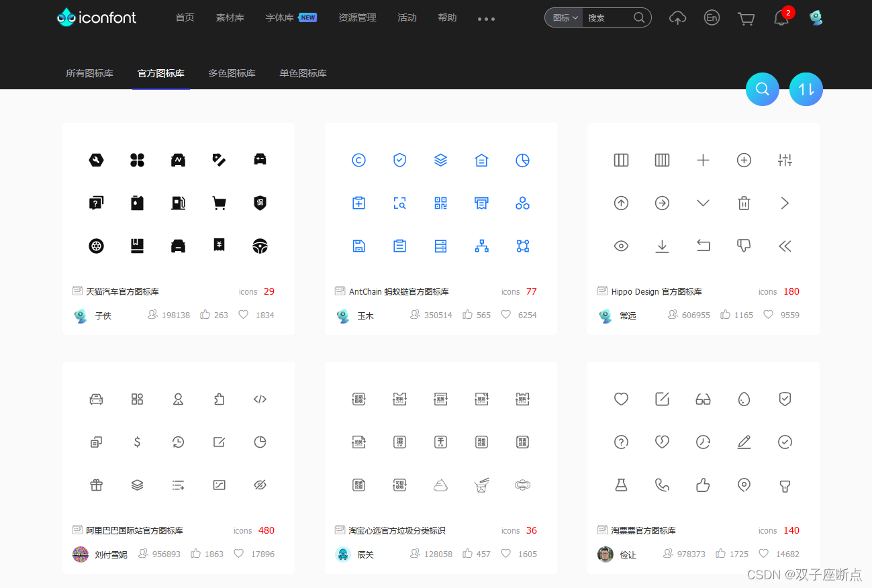Click the crossed-out eye icon in 阿里巴巴国际站
Image resolution: width=872 pixels, height=588 pixels.
point(260,485)
